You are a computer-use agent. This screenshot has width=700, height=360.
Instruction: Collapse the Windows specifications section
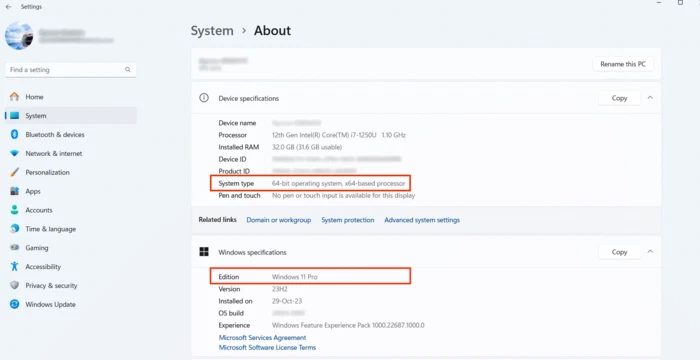[650, 252]
